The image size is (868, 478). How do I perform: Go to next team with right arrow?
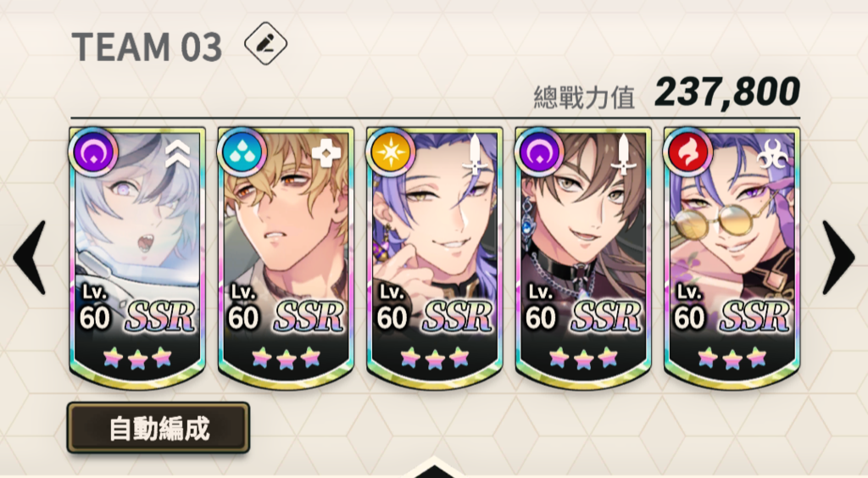(838, 258)
